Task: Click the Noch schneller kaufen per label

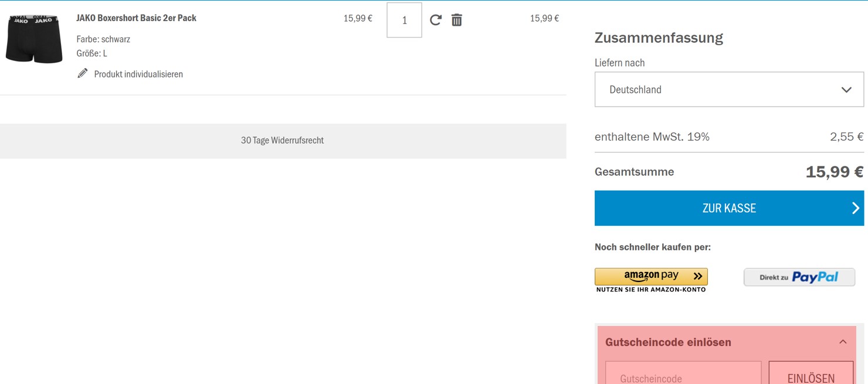Action: pos(653,247)
